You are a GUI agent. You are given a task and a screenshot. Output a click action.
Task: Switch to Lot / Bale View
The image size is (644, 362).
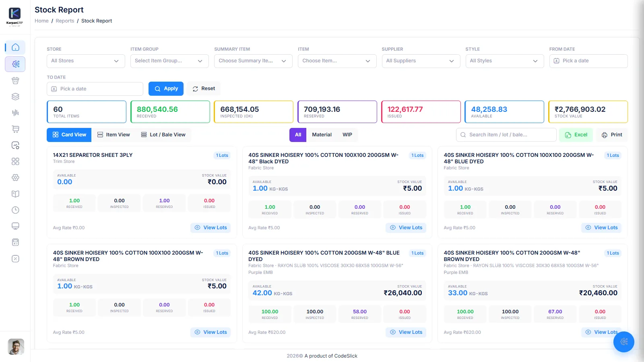163,135
